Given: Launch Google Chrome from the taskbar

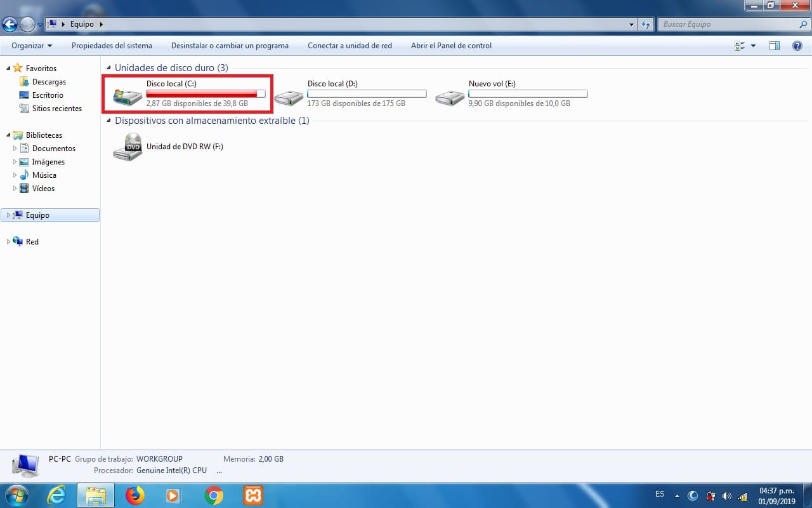Looking at the screenshot, I should pos(214,495).
